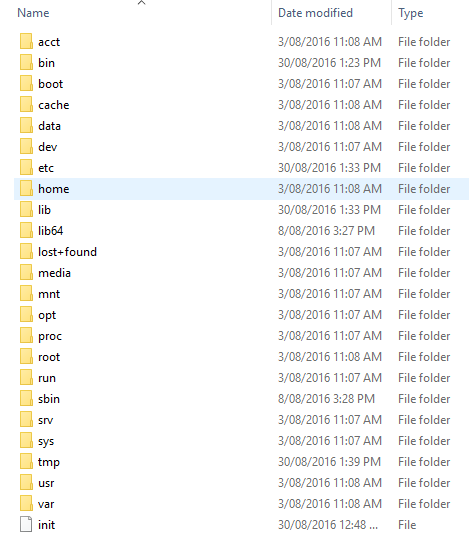The width and height of the screenshot is (469, 542).
Task: Click the opt folder icon
Action: click(x=26, y=315)
